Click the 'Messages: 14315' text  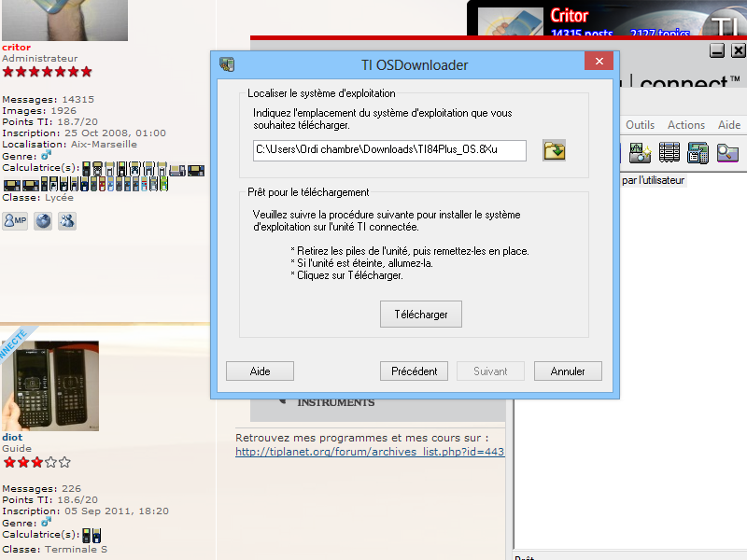click(x=49, y=100)
